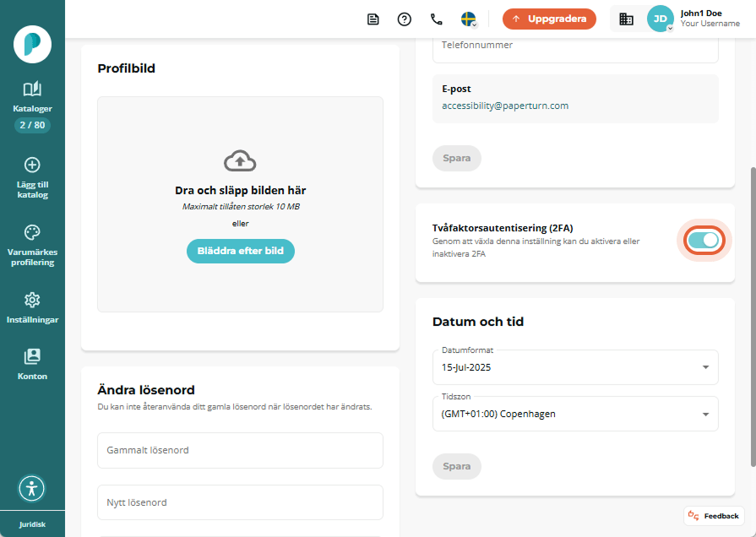
Task: Open Kataloger from the sidebar
Action: point(32,97)
